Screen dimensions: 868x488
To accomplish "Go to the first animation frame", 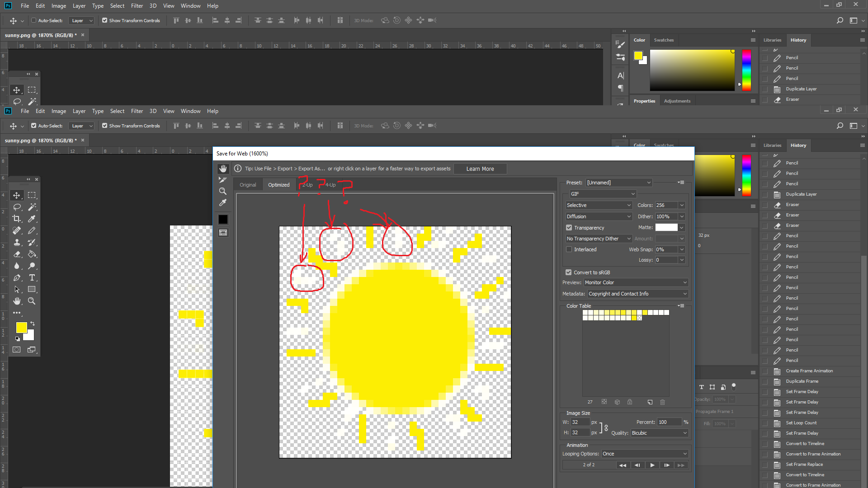I will (623, 465).
